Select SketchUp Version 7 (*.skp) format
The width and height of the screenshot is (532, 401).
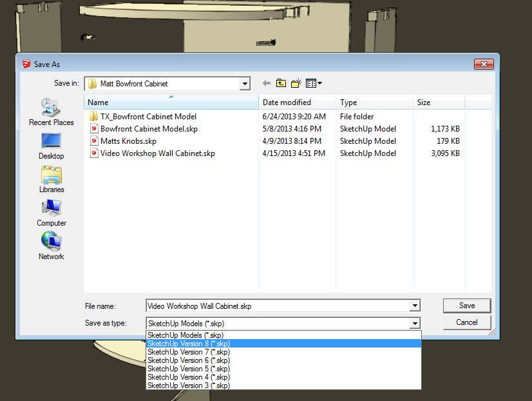(x=283, y=352)
